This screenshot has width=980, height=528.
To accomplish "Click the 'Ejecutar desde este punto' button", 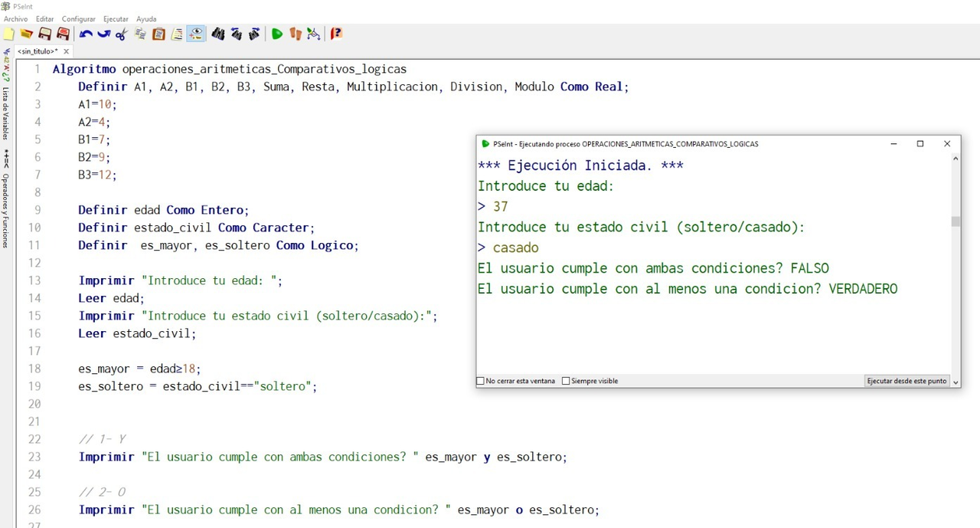I will click(906, 381).
